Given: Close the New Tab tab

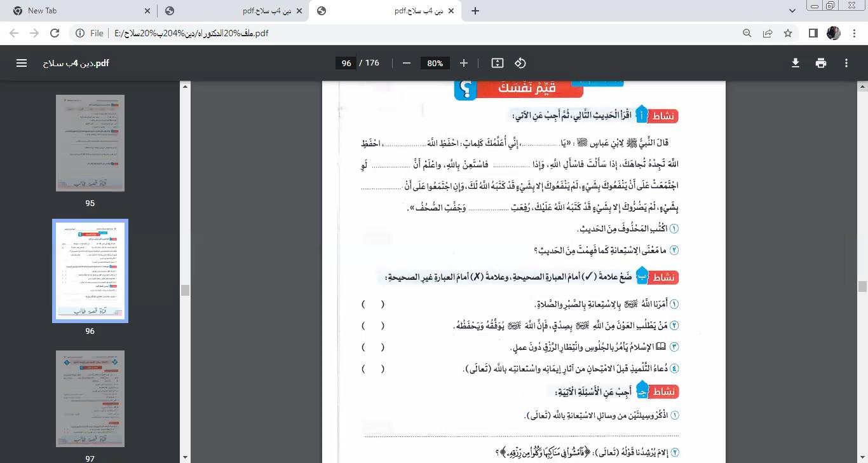Looking at the screenshot, I should pyautogui.click(x=147, y=11).
